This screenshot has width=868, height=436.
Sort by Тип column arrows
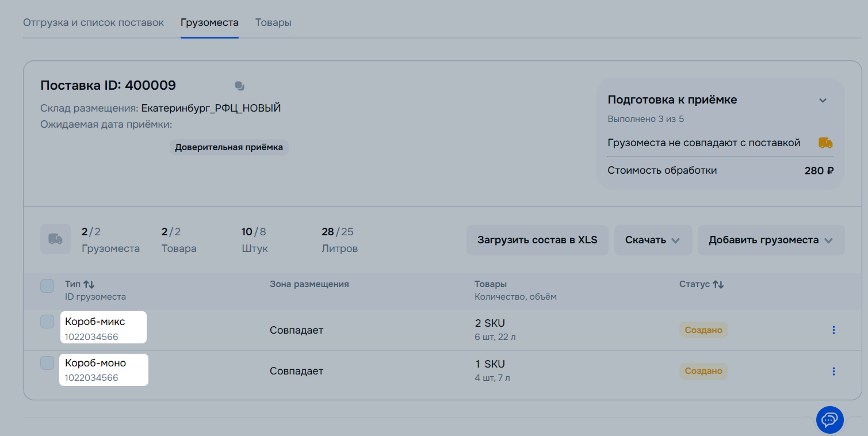[89, 284]
